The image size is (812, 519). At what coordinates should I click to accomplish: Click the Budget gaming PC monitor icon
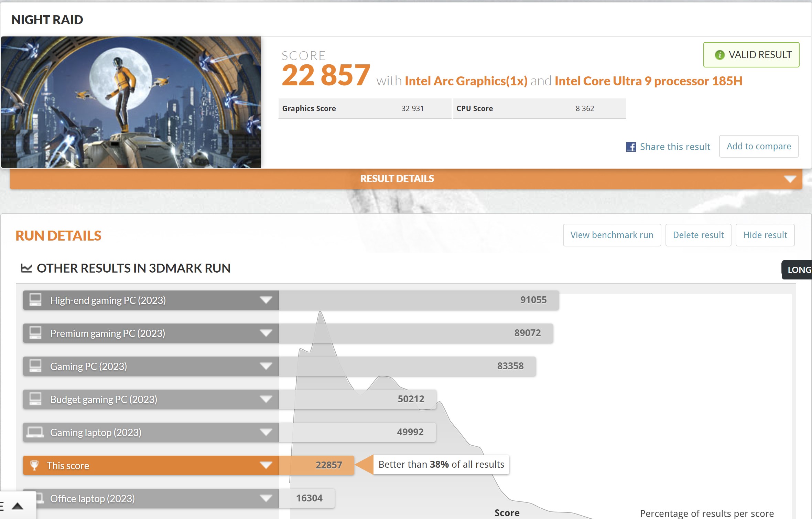point(35,399)
